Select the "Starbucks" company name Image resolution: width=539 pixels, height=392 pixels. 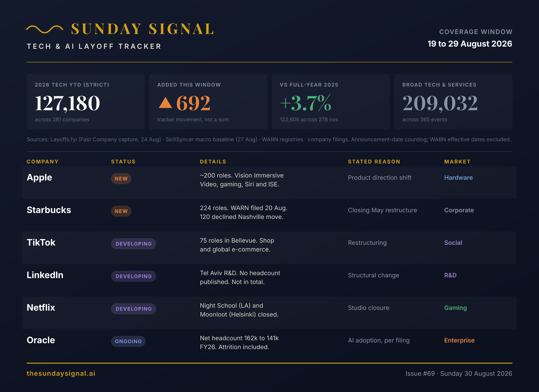pos(49,210)
